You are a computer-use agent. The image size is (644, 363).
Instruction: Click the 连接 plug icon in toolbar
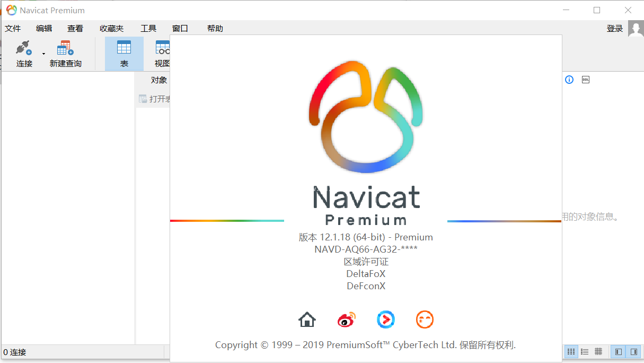point(24,48)
